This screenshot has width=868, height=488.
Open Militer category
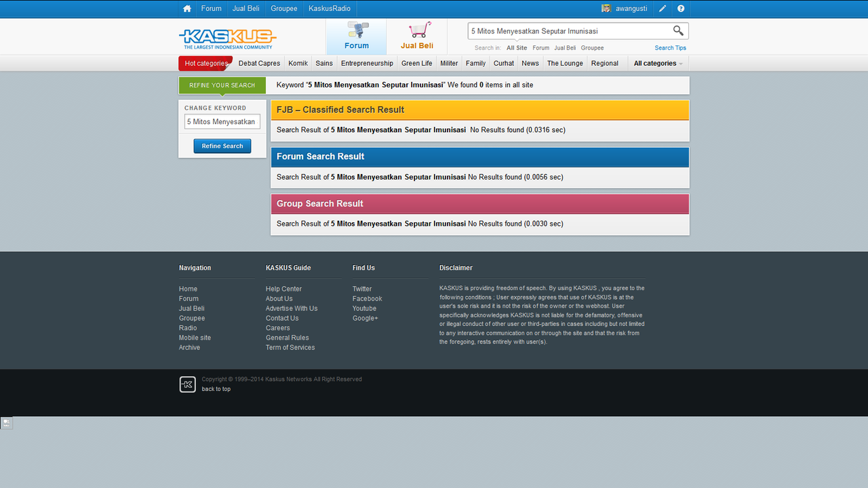(449, 63)
